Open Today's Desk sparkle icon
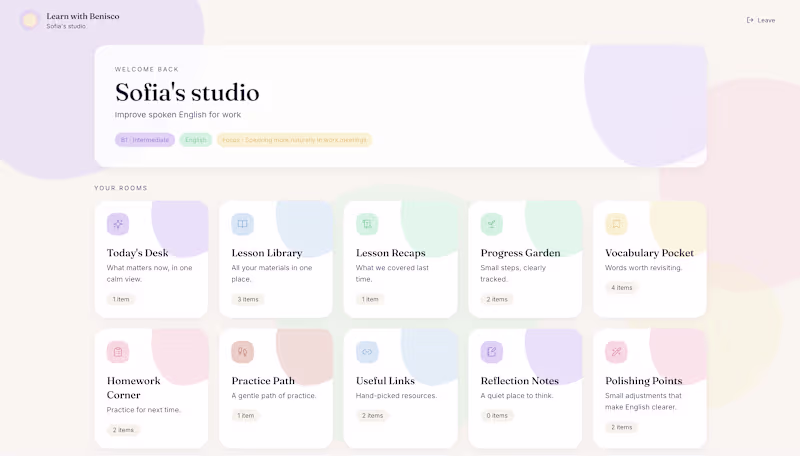 coord(118,224)
